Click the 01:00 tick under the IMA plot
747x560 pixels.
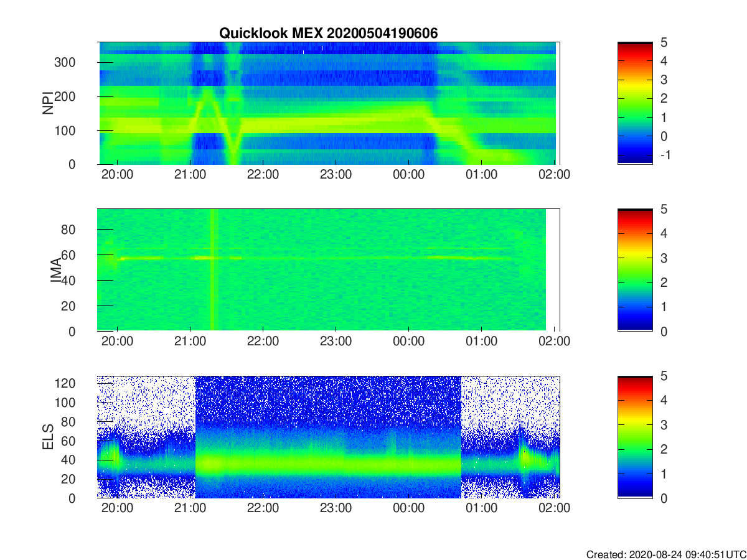pos(481,342)
